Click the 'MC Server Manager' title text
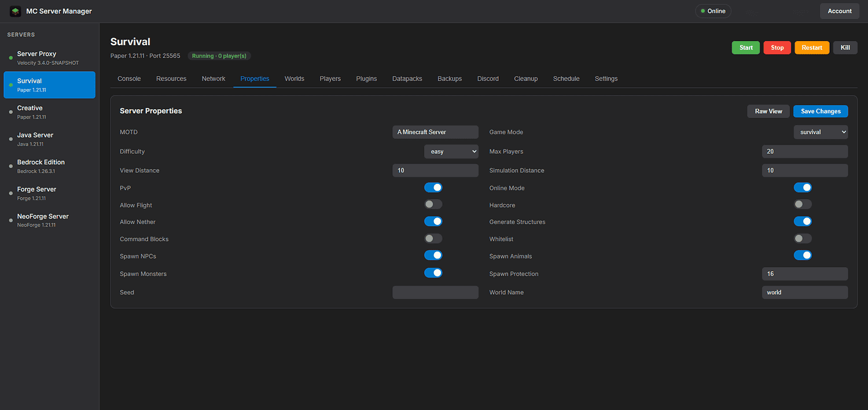The height and width of the screenshot is (410, 868). point(59,11)
